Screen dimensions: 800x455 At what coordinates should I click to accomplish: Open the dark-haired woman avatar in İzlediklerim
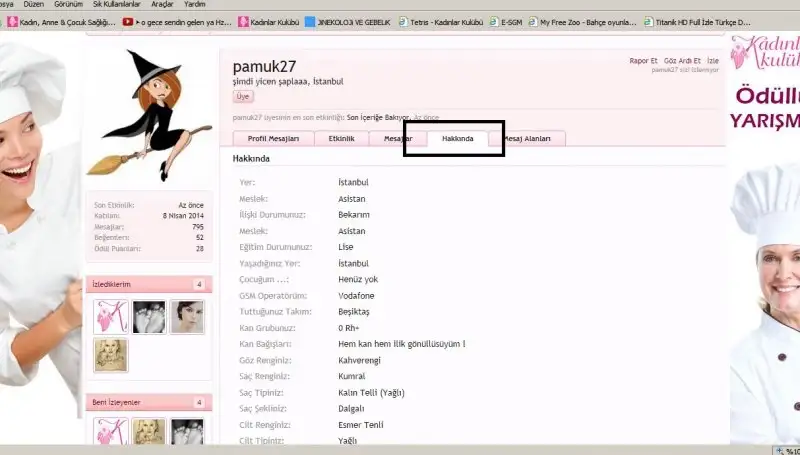[186, 317]
